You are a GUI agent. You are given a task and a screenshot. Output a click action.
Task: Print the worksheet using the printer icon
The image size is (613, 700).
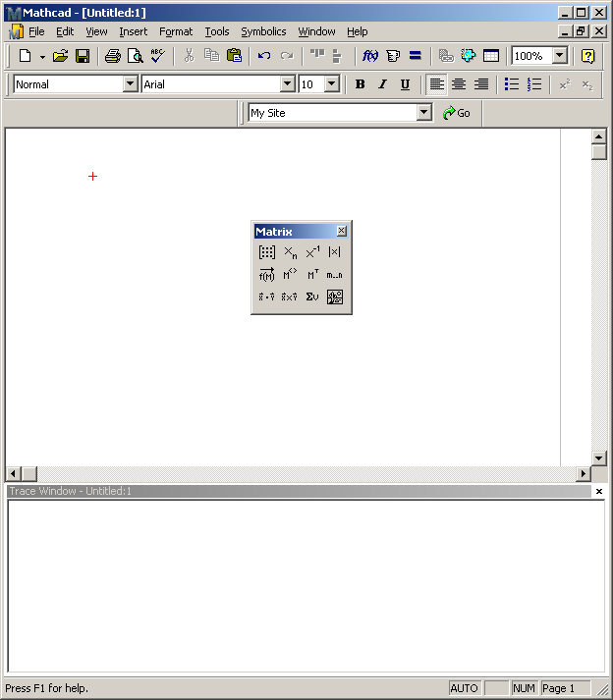(x=113, y=56)
